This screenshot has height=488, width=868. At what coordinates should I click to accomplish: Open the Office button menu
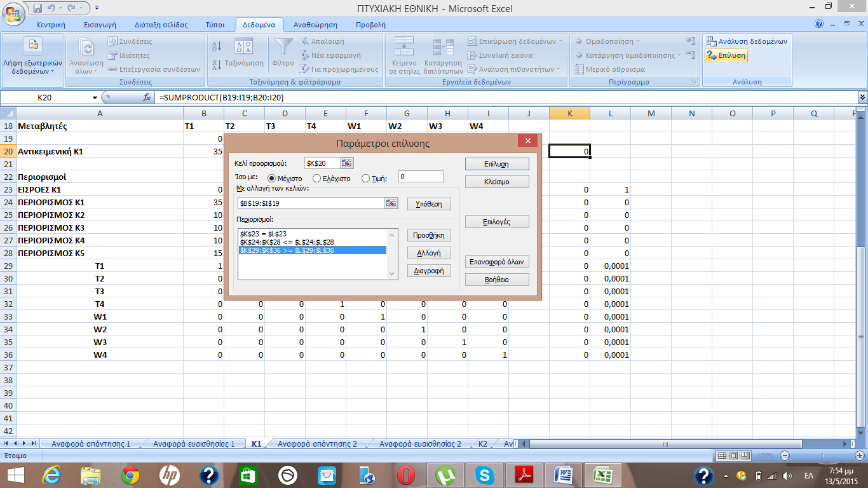(12, 13)
